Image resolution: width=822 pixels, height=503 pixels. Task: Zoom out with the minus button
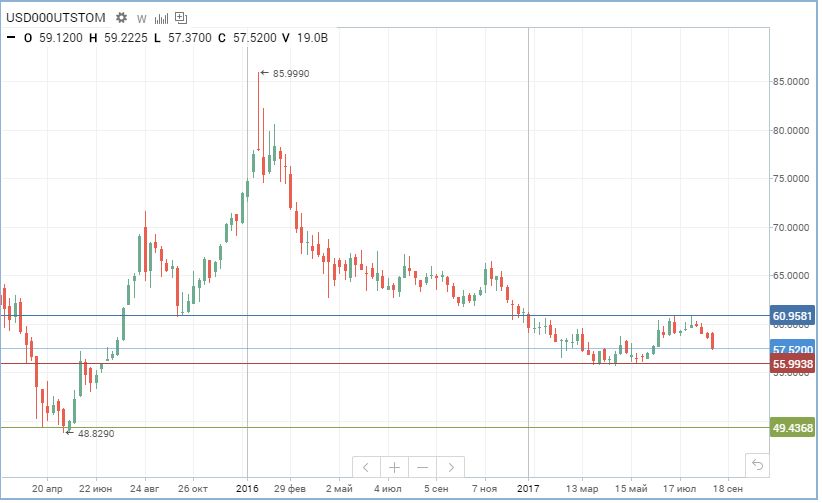pos(423,467)
